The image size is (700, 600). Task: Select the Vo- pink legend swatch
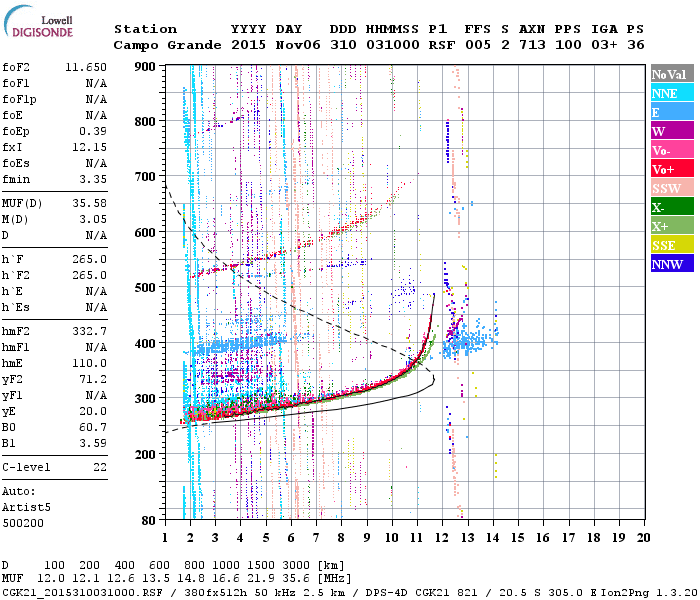pos(672,150)
